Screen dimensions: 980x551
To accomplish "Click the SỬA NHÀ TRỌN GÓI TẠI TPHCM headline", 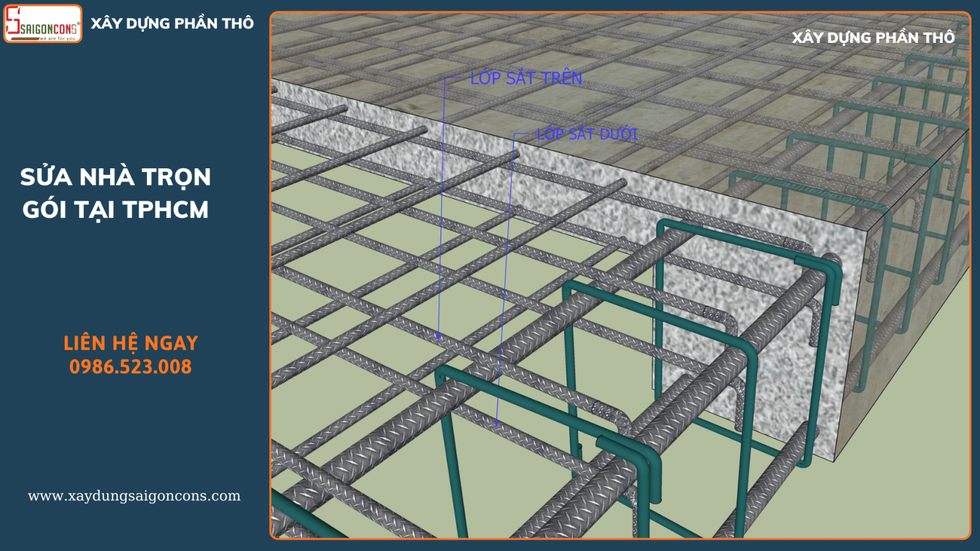I will click(116, 193).
